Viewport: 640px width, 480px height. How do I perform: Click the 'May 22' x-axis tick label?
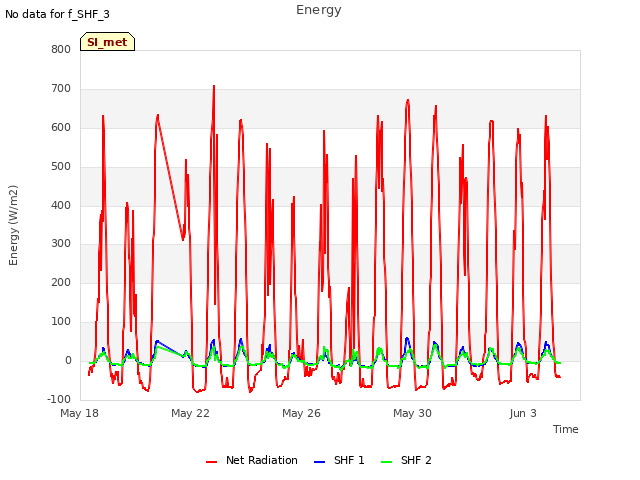pyautogui.click(x=190, y=413)
